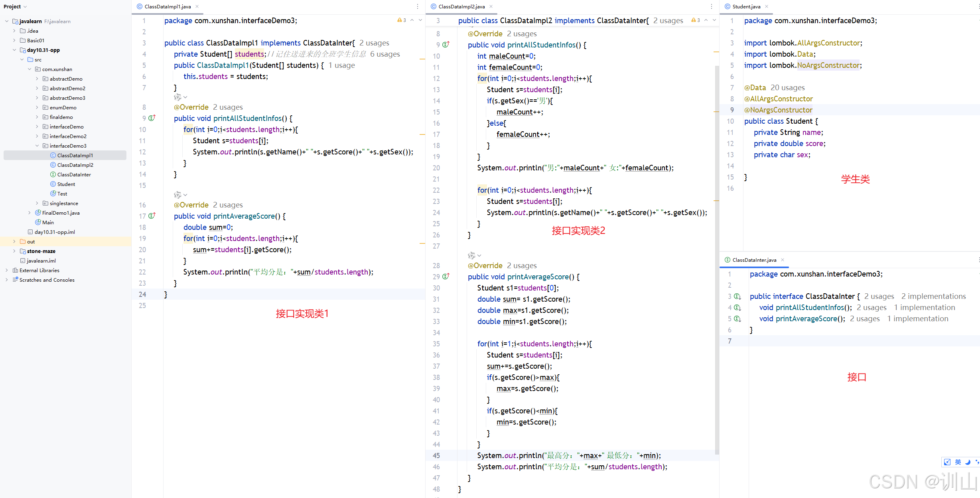Expand the External Libraries node

pyautogui.click(x=7, y=270)
